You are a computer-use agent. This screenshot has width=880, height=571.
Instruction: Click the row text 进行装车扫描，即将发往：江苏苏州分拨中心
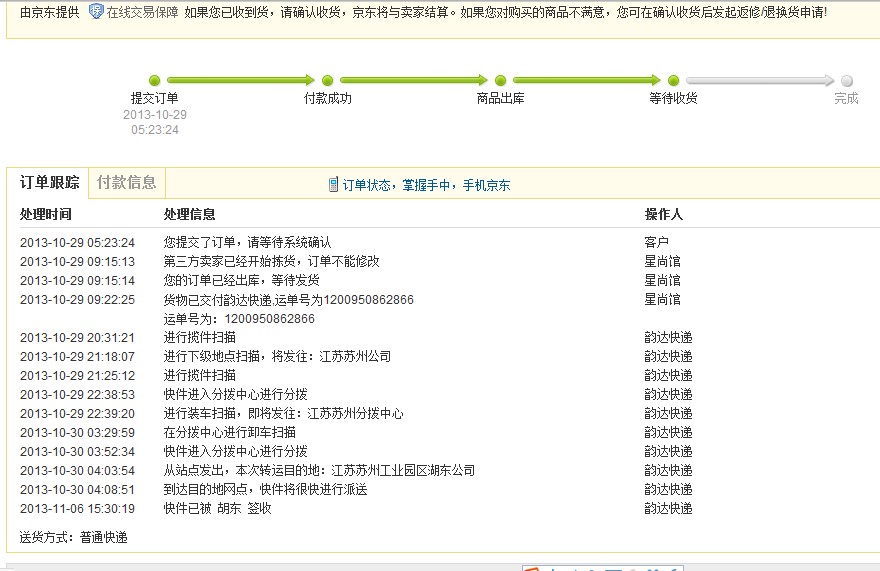pos(283,413)
